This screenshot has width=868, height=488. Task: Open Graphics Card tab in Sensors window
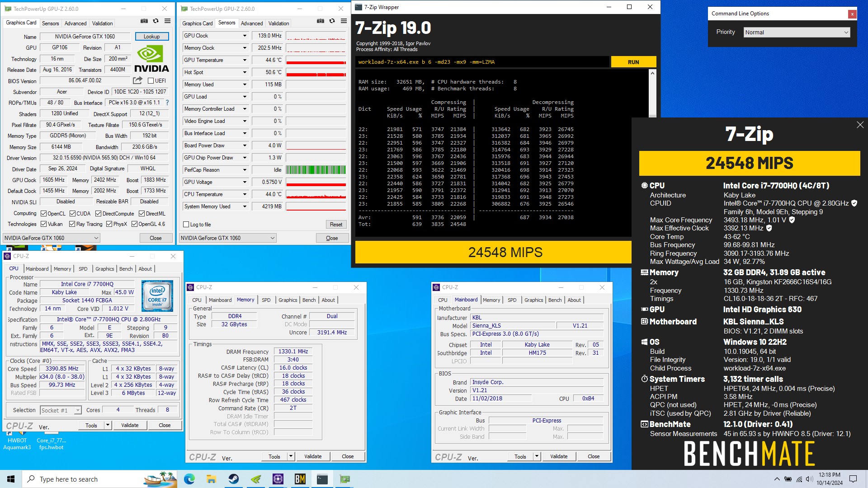pos(197,23)
